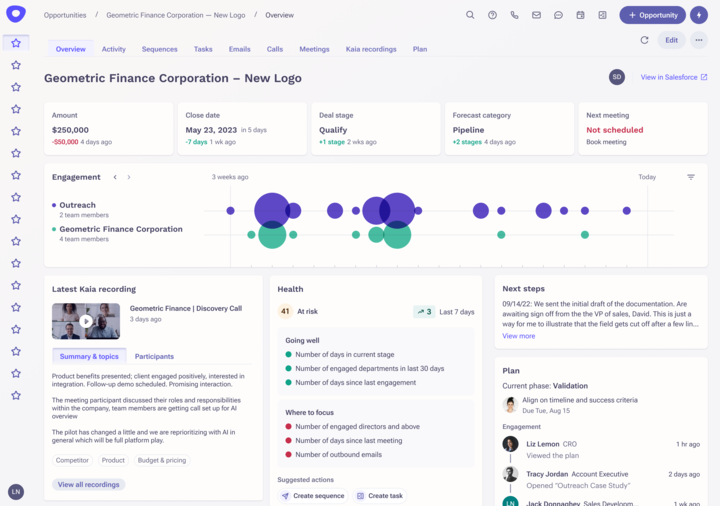The height and width of the screenshot is (506, 720).
Task: Open the Emails tab
Action: 240,49
